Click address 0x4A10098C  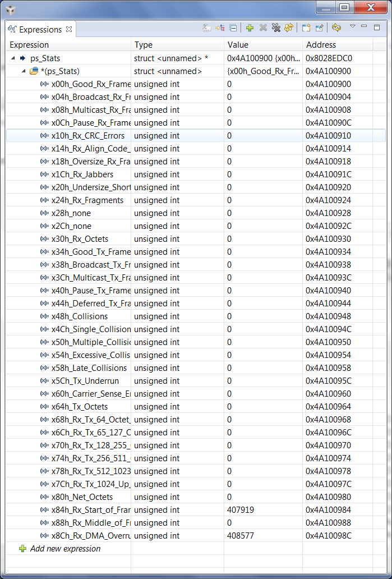pos(329,535)
